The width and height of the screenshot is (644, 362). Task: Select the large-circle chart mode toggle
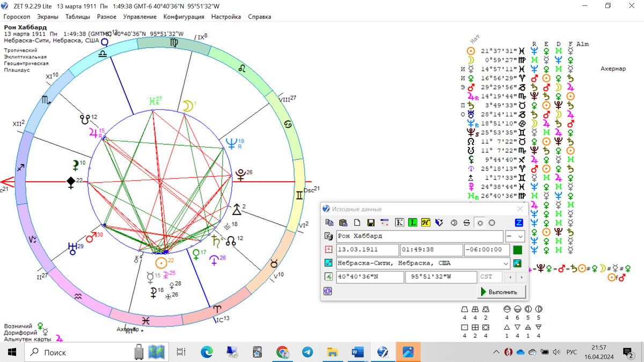[x=492, y=223]
